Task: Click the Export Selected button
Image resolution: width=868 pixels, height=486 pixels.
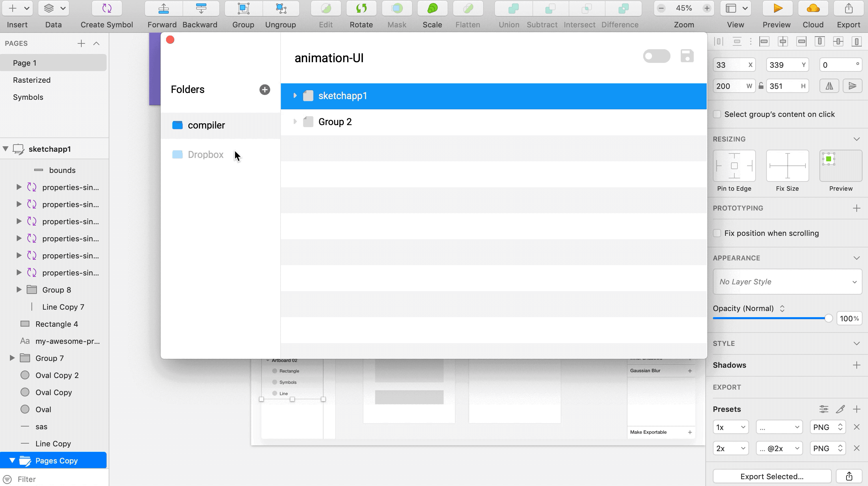Action: coord(772,476)
